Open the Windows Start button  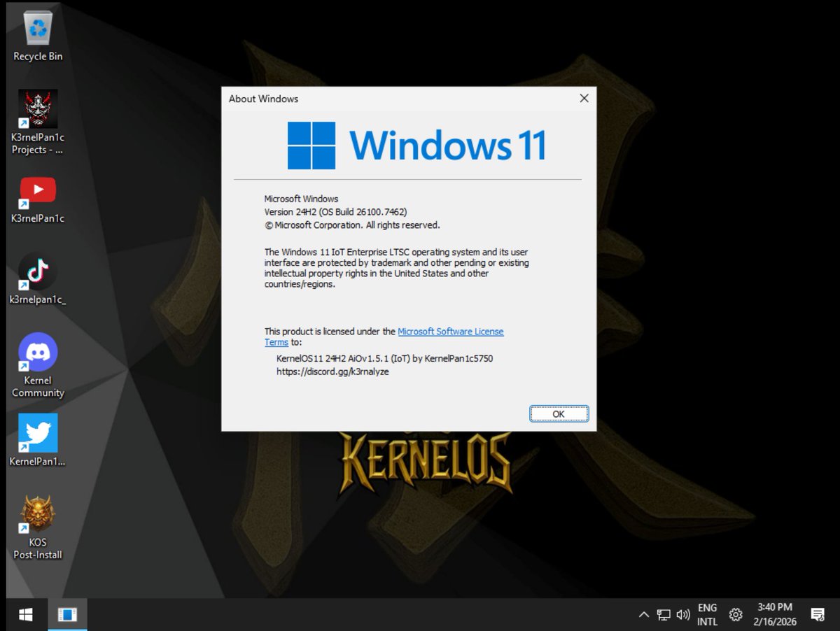click(x=25, y=615)
